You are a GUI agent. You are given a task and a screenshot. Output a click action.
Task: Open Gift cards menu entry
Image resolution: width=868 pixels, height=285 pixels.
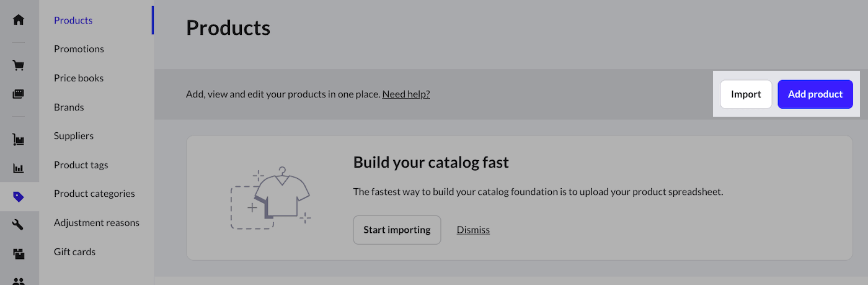[74, 252]
